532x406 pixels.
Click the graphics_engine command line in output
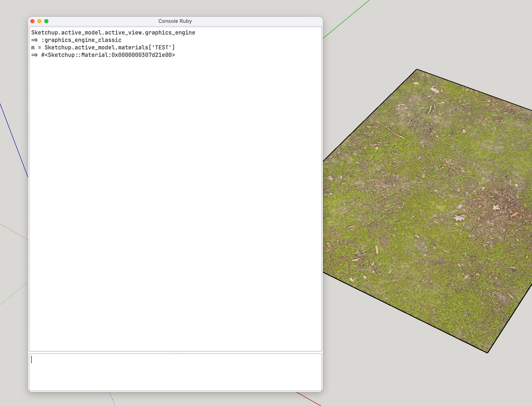tap(113, 33)
